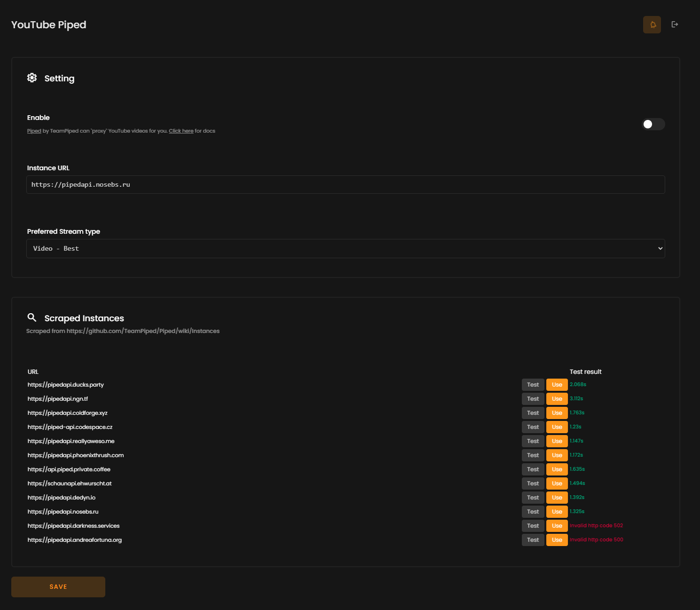Use the api.piped.private.coffee instance
700x610 pixels.
point(557,469)
